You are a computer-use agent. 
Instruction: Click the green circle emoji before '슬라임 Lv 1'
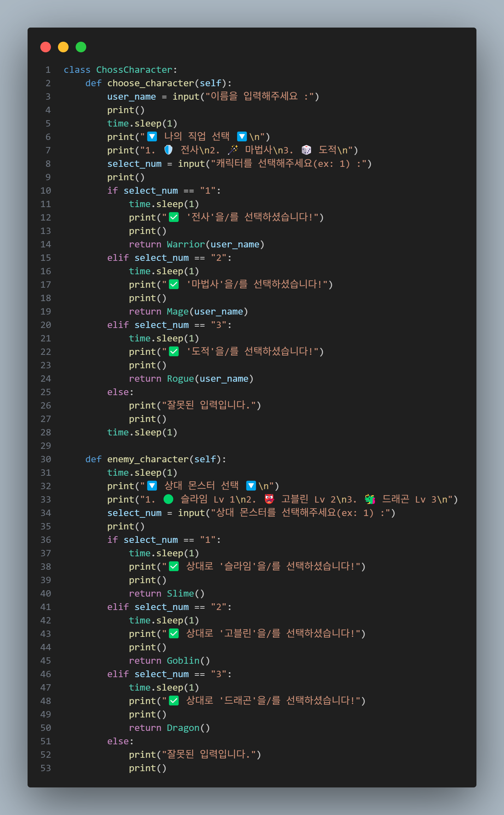click(169, 499)
